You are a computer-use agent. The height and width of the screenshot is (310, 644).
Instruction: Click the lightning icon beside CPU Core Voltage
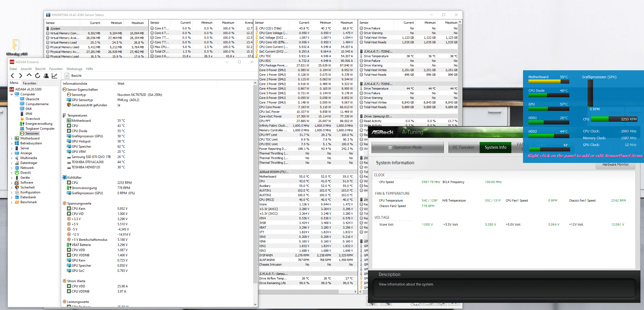pos(256,33)
